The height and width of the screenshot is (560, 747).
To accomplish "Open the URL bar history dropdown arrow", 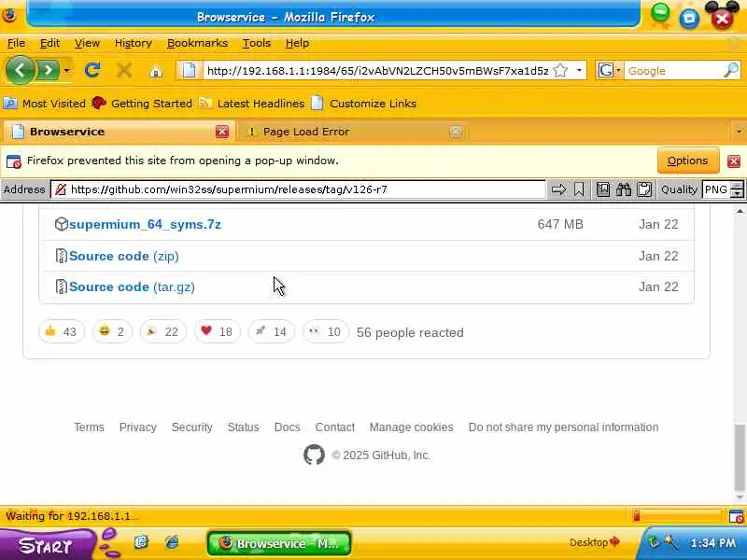I will (579, 71).
